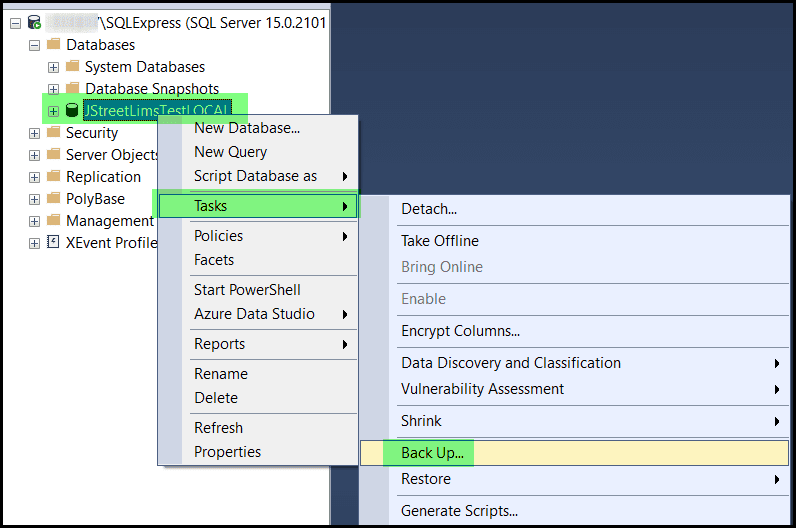Expand the XEvent Profiler node

35,243
